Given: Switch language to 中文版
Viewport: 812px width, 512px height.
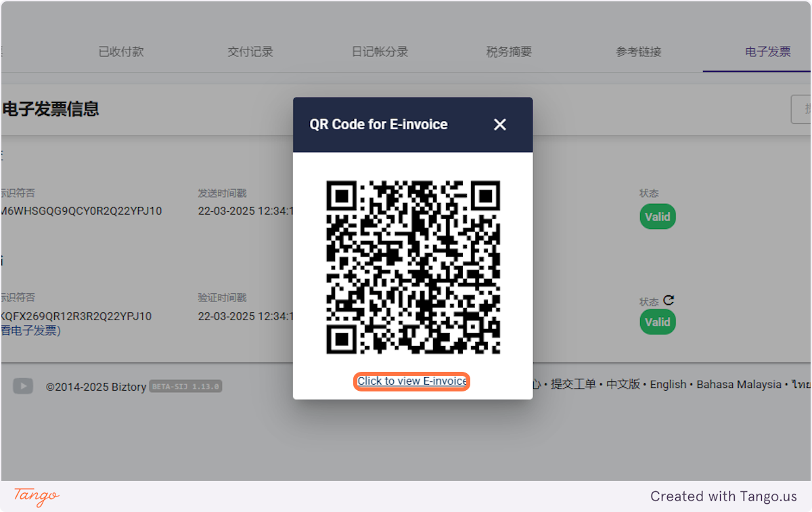Looking at the screenshot, I should (623, 384).
